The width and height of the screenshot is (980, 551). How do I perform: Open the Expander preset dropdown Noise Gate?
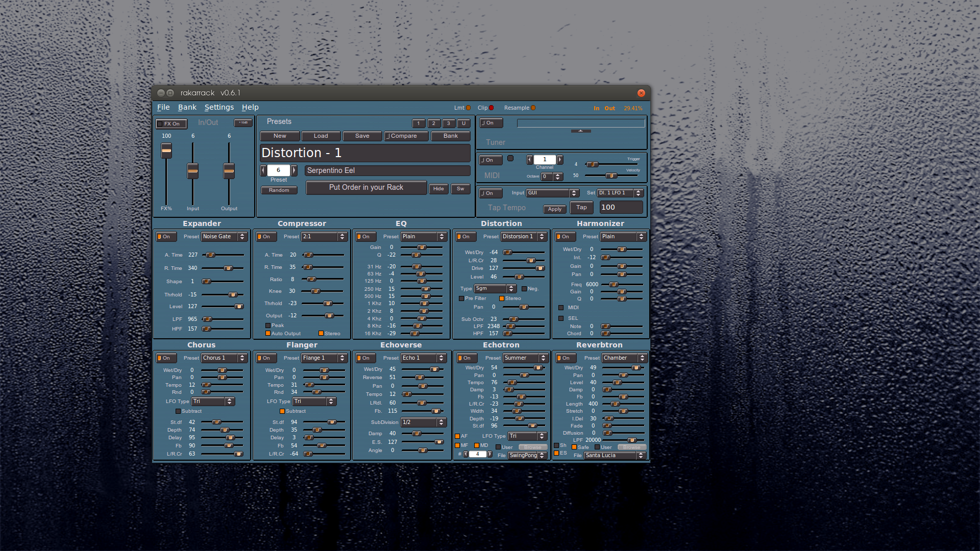(x=224, y=237)
